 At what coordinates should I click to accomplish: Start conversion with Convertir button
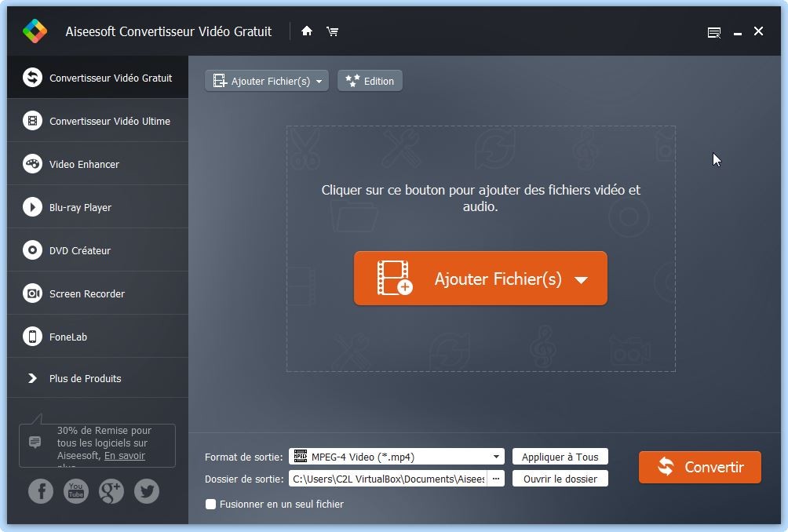click(x=699, y=467)
